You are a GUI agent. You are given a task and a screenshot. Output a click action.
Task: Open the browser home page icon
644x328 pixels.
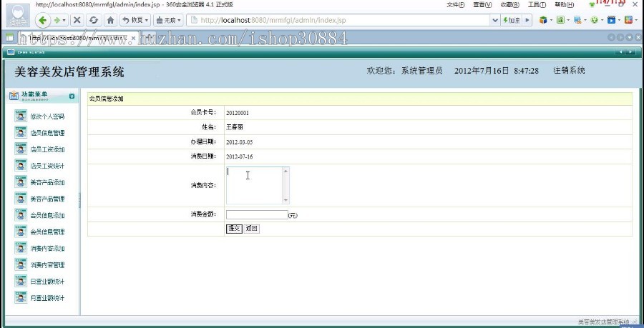(x=110, y=20)
